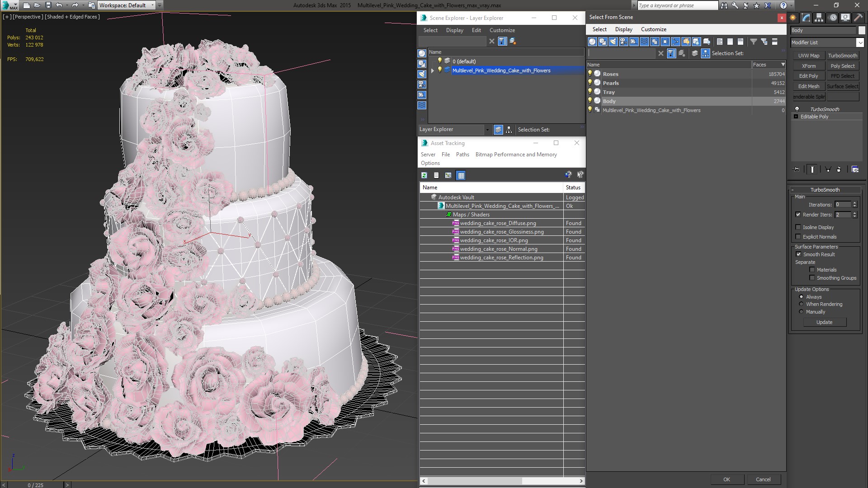Screen dimensions: 868x488
Task: Check Separate by Smoothing Groups checkbox
Action: tap(812, 278)
